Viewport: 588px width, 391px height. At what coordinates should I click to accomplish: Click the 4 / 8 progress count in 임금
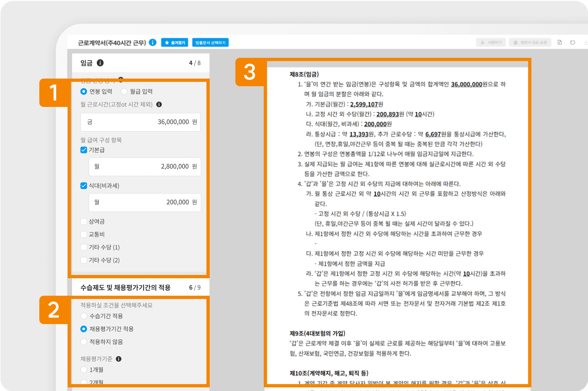click(x=195, y=63)
